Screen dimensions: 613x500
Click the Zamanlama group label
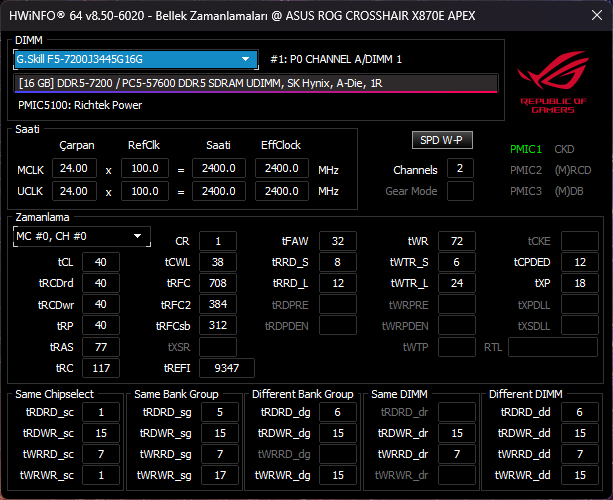pyautogui.click(x=42, y=217)
